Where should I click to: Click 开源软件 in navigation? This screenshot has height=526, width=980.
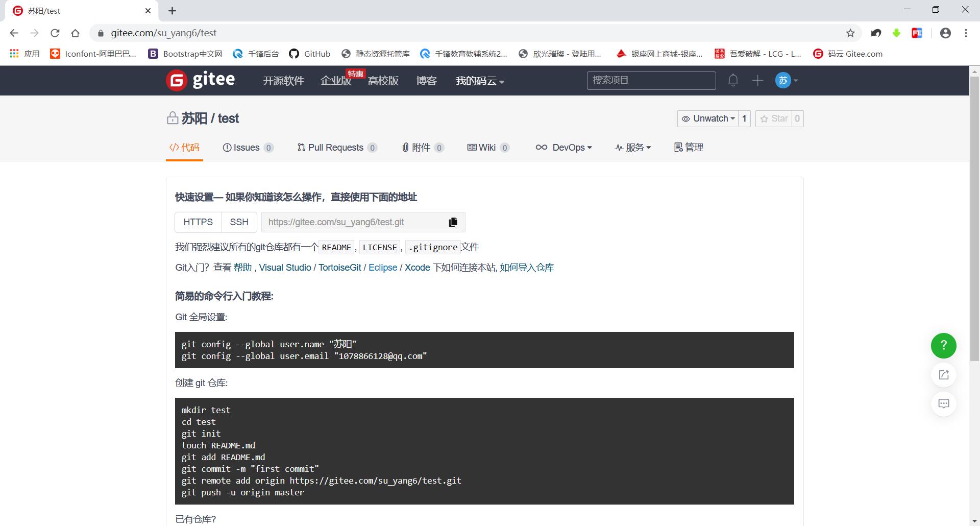pyautogui.click(x=283, y=81)
